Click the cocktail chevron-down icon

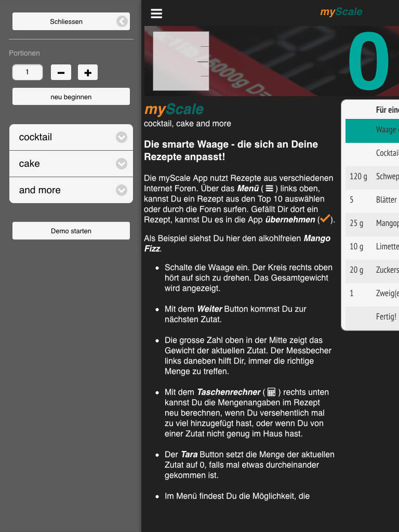click(x=122, y=137)
